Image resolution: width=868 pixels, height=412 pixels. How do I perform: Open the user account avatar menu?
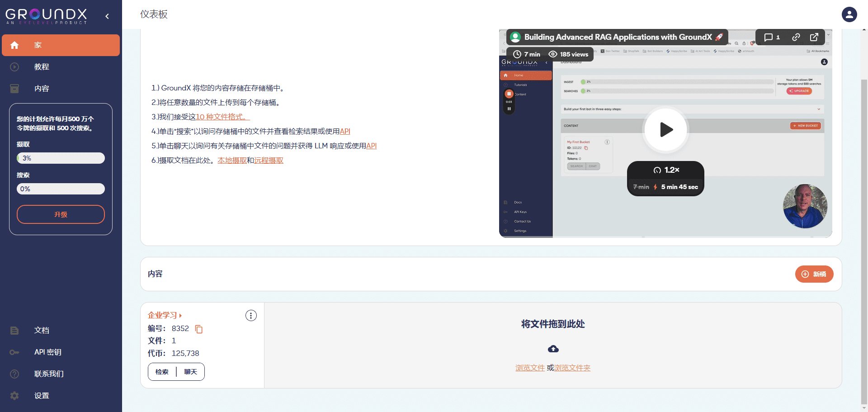[849, 14]
